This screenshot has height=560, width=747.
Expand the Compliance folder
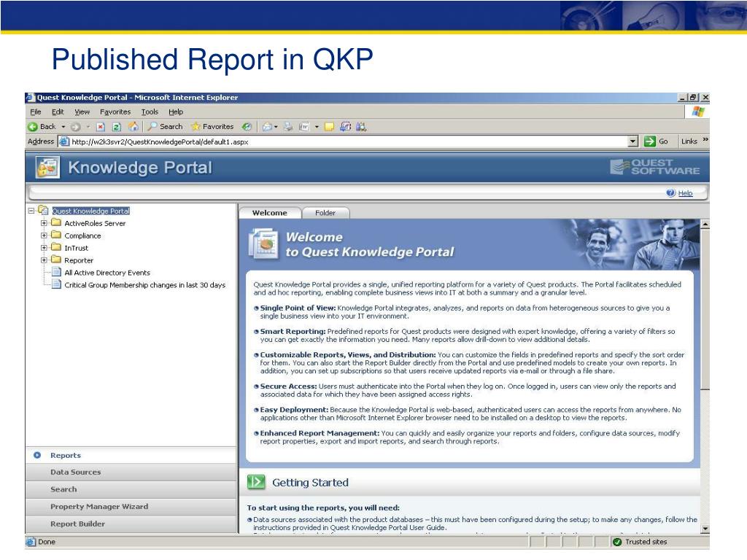coord(44,236)
